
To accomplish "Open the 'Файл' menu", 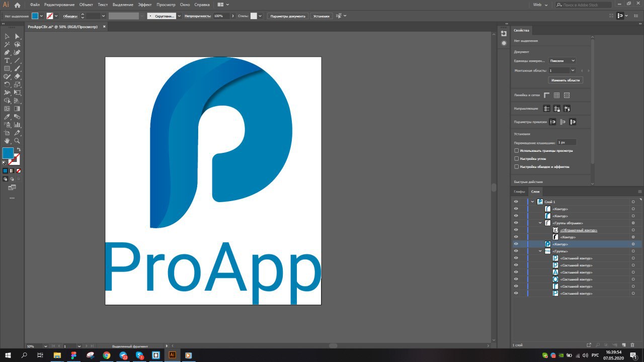I will pyautogui.click(x=35, y=5).
